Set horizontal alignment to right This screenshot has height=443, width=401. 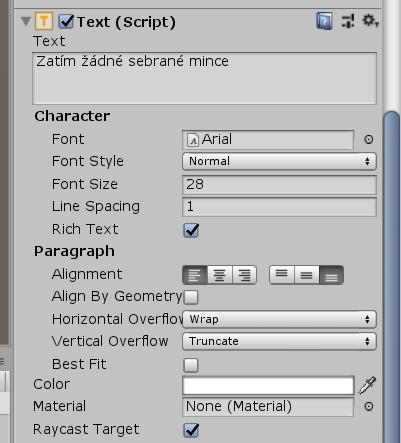244,275
